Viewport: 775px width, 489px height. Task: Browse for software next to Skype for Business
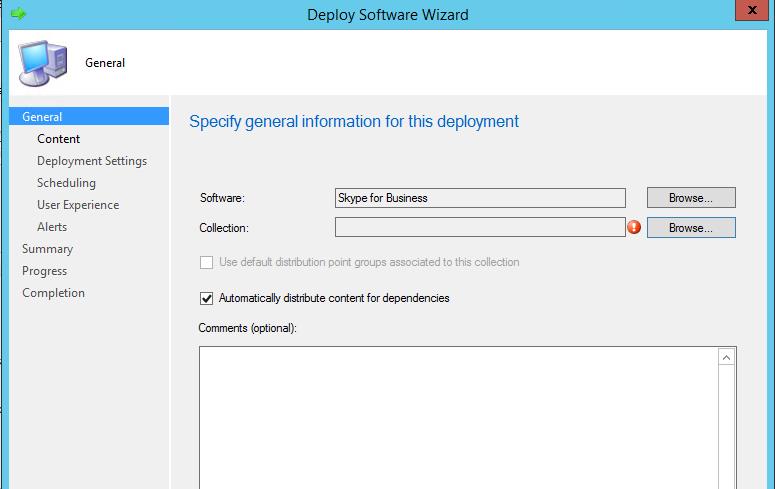point(690,198)
